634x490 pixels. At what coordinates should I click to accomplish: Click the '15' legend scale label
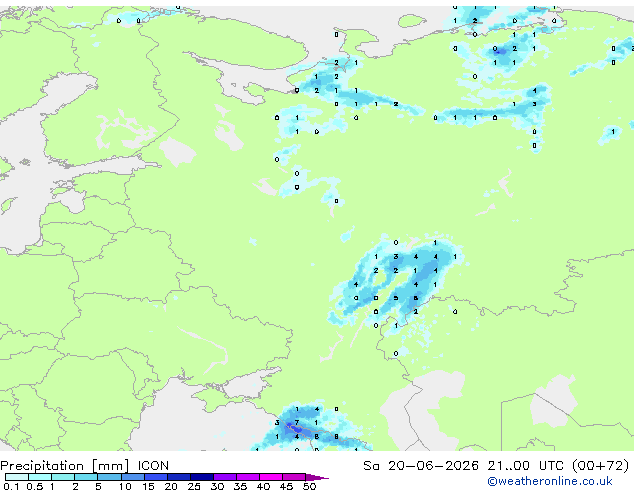148,486
